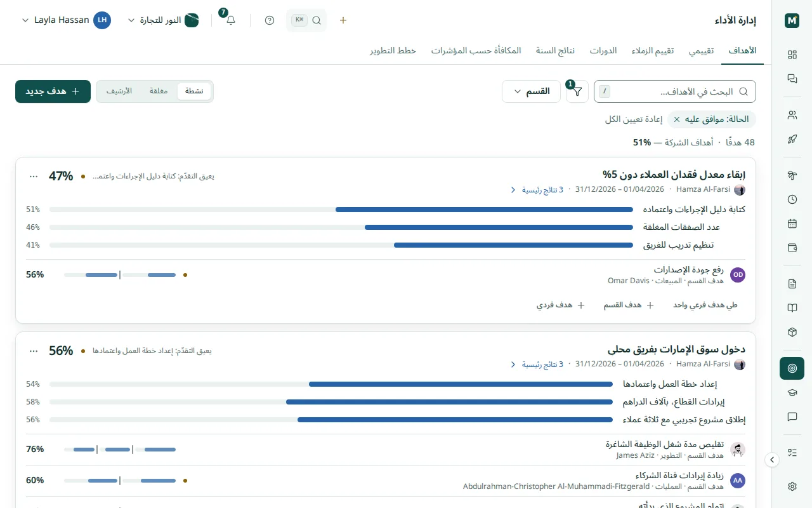Screen dimensions: 812x508
Task: Open the open-book icon in sidebar
Action: tap(792, 308)
